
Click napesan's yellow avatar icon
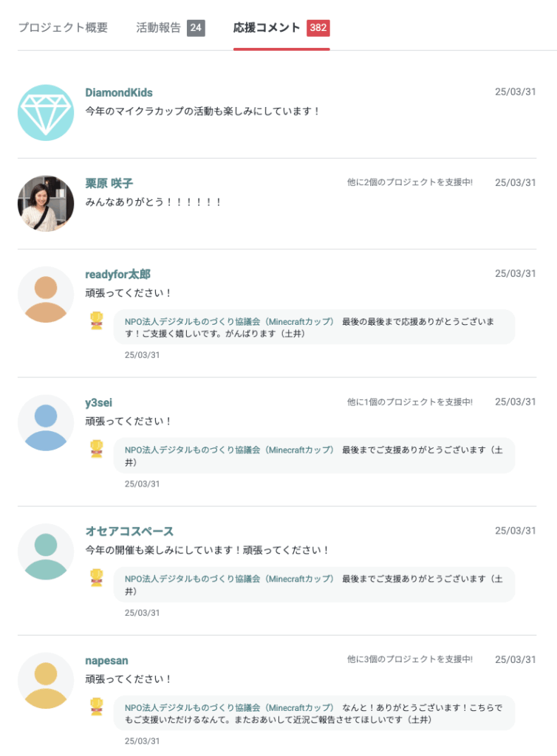tap(46, 680)
